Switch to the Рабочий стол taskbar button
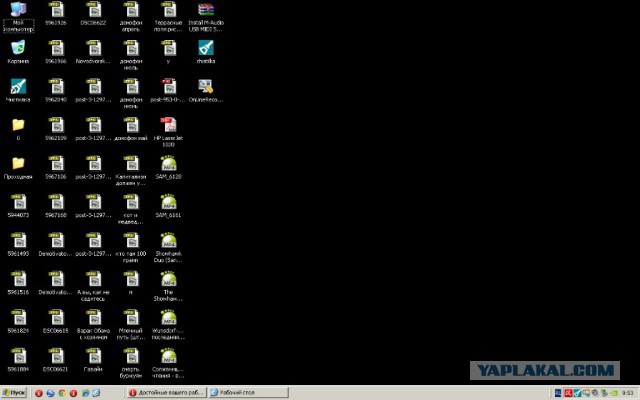Image resolution: width=640 pixels, height=400 pixels. point(249,393)
